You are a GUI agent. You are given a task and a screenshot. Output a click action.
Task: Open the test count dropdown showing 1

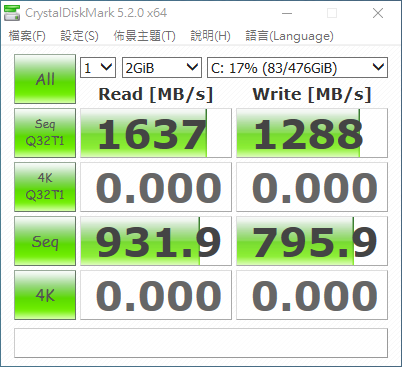tap(98, 68)
